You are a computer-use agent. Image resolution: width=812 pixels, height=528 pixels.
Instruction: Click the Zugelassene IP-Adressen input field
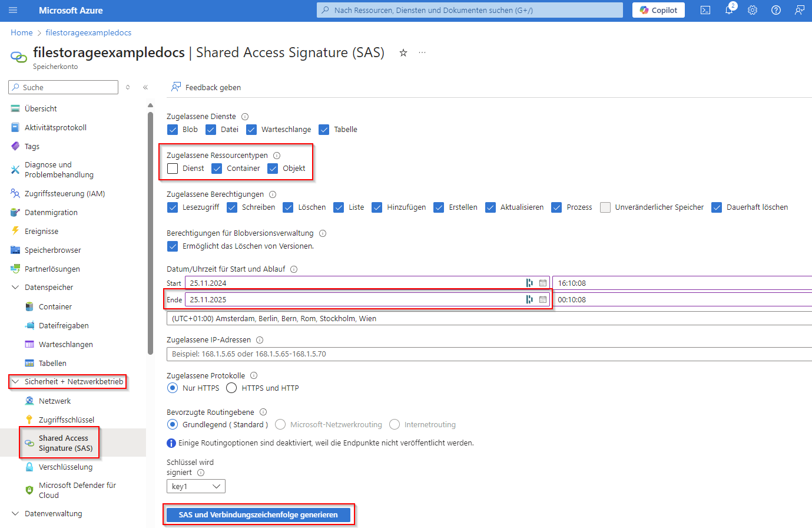point(489,354)
